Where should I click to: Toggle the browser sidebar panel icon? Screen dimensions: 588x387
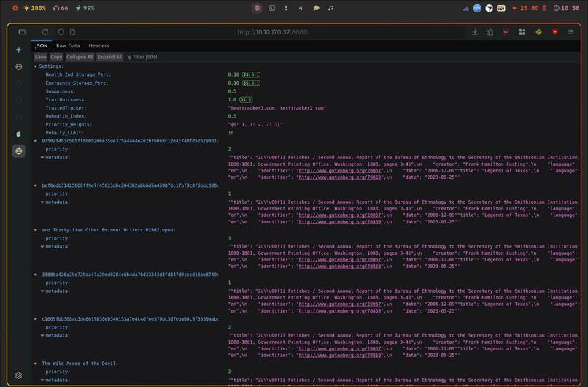point(22,32)
